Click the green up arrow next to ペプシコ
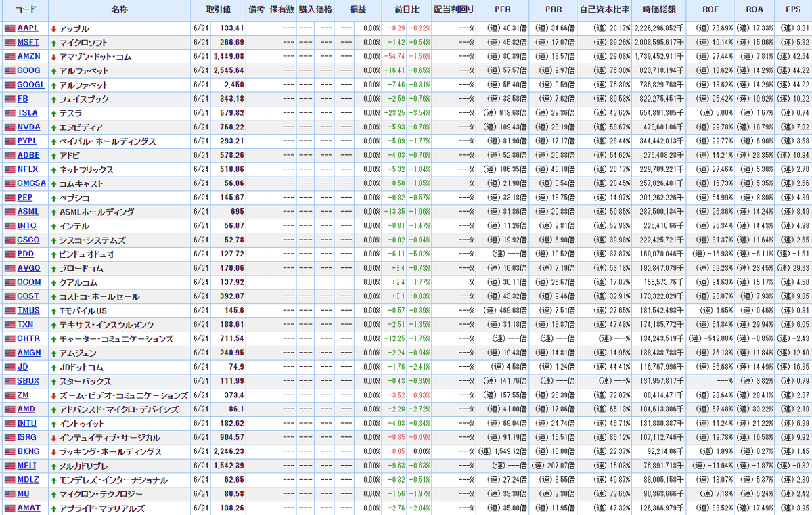Image resolution: width=812 pixels, height=515 pixels. [53, 198]
